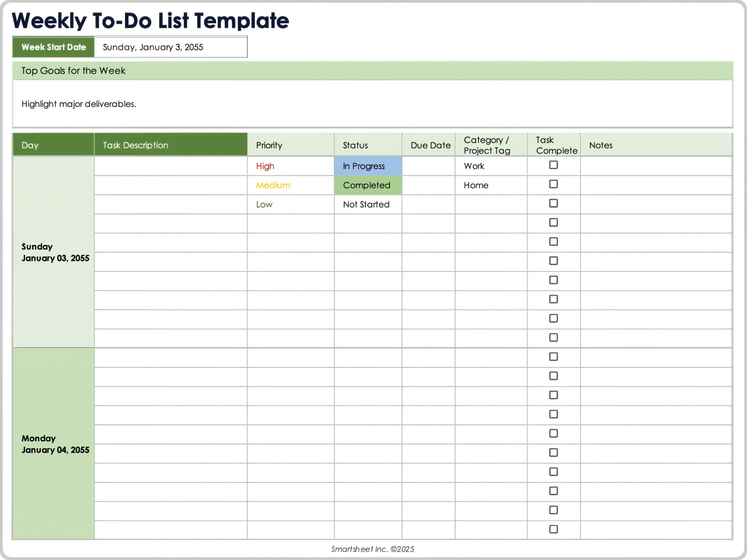Select the High priority cell
747x560 pixels.
point(265,166)
